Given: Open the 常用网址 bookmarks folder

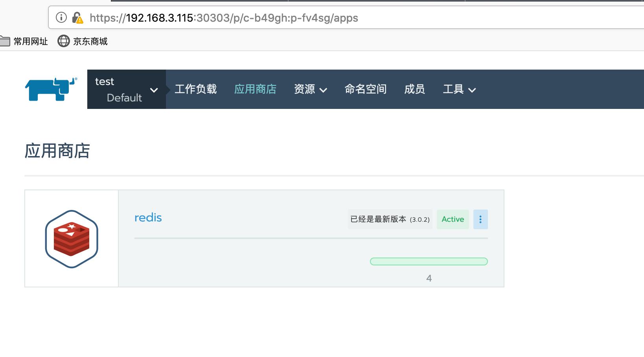Looking at the screenshot, I should coord(24,41).
